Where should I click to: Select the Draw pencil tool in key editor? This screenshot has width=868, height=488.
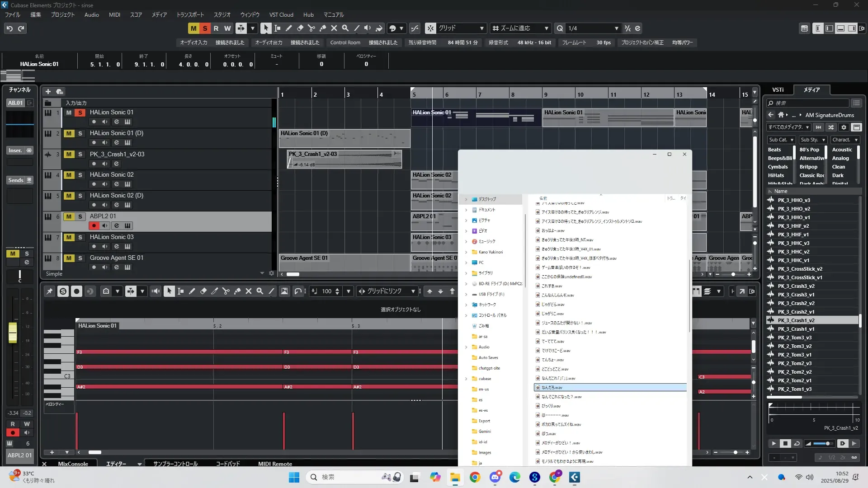(x=192, y=291)
